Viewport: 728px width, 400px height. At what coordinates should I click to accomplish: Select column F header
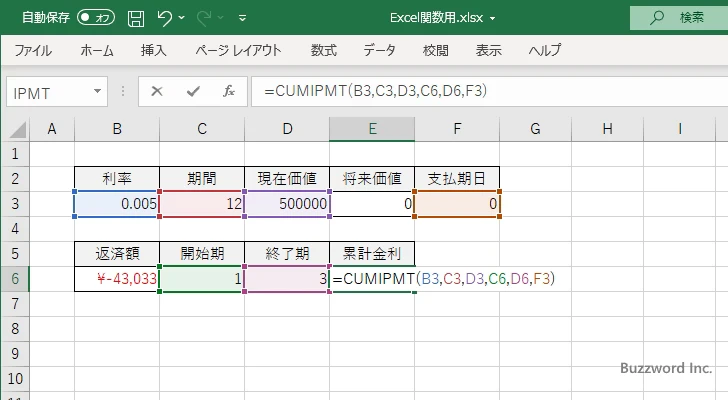(457, 129)
